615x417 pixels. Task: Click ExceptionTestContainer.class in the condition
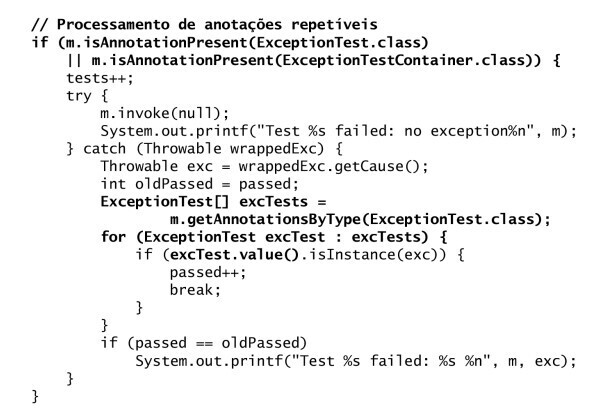coord(404,60)
